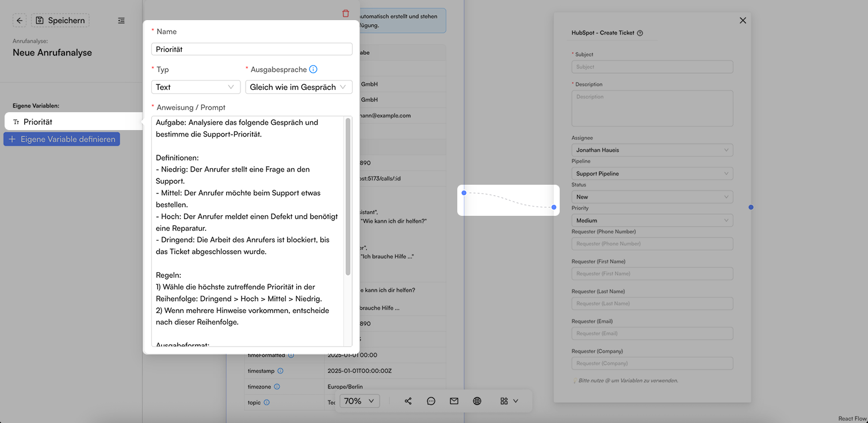Click the HubSpot node's right output handle
The height and width of the screenshot is (423, 868).
tap(751, 207)
